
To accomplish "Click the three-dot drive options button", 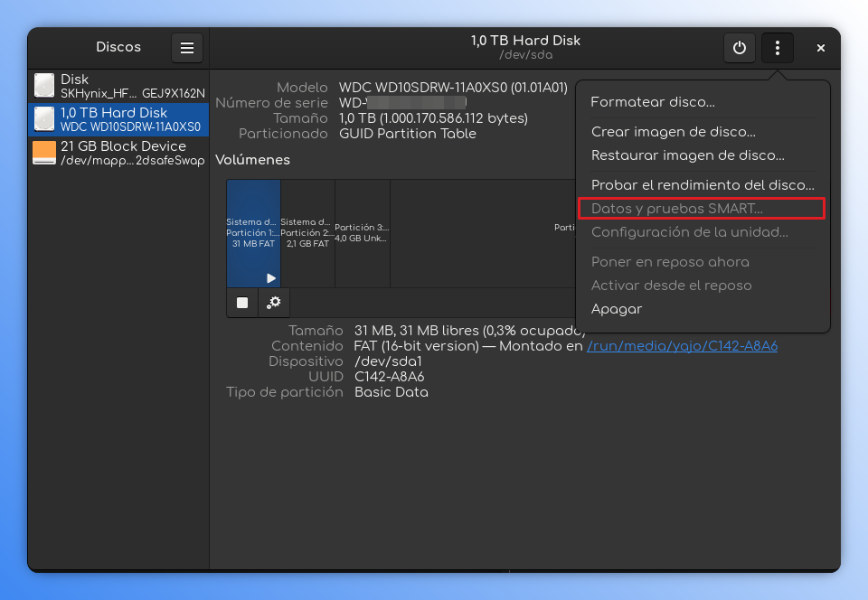I will coord(778,48).
